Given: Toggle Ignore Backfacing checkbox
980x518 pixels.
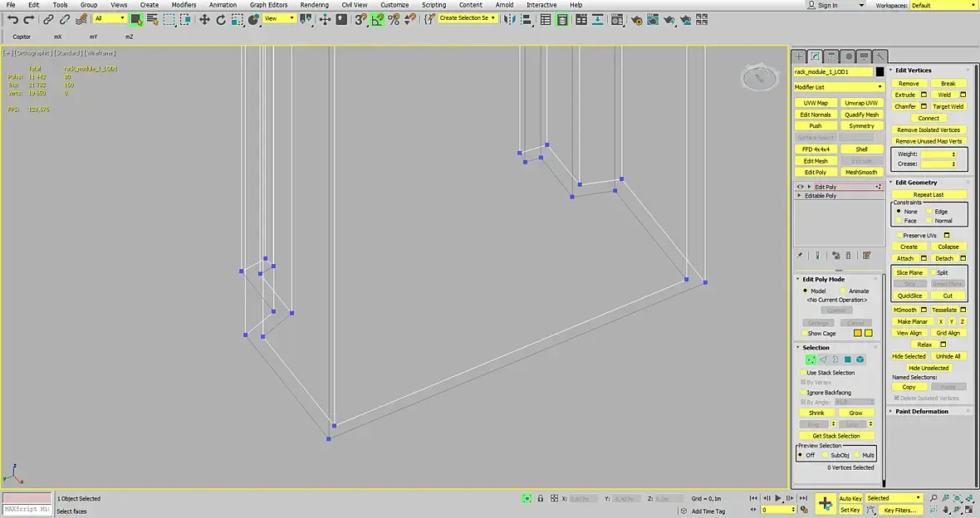Looking at the screenshot, I should click(803, 393).
